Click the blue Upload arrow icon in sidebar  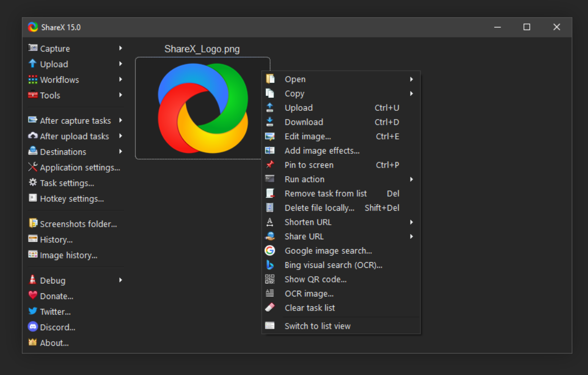click(x=33, y=64)
